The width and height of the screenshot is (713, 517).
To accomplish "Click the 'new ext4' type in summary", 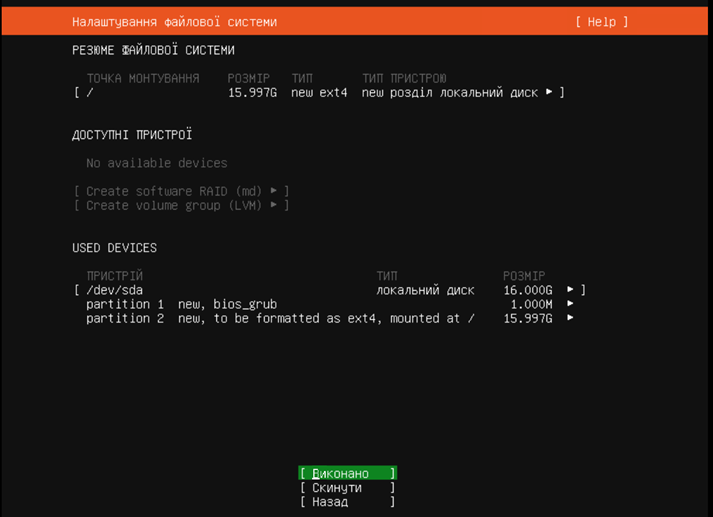I will [x=319, y=92].
